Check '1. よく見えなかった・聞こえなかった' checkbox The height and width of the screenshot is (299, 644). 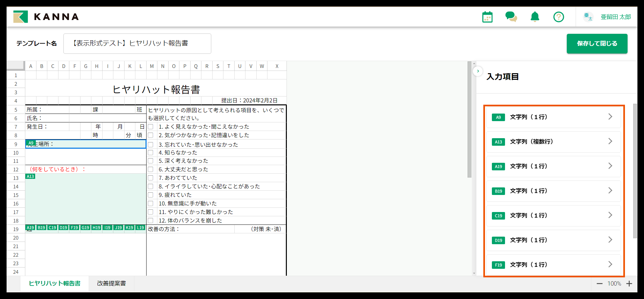[150, 127]
